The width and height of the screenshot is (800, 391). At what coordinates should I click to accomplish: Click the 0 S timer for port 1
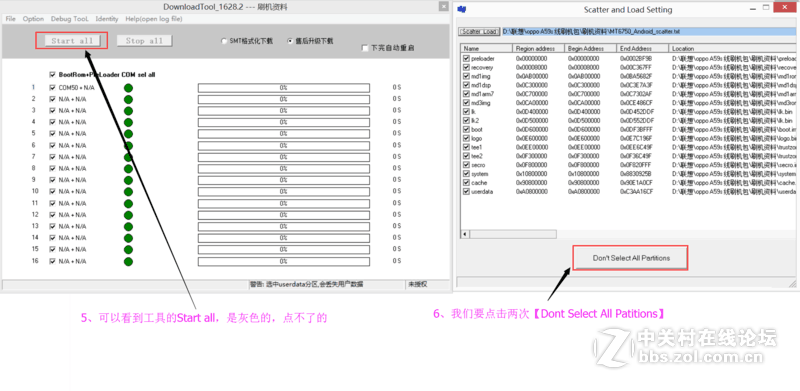click(396, 88)
